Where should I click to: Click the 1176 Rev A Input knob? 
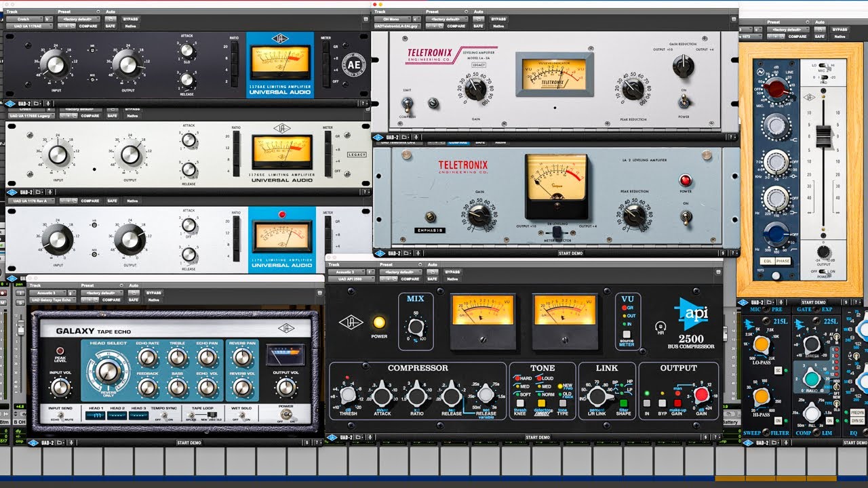coord(57,241)
